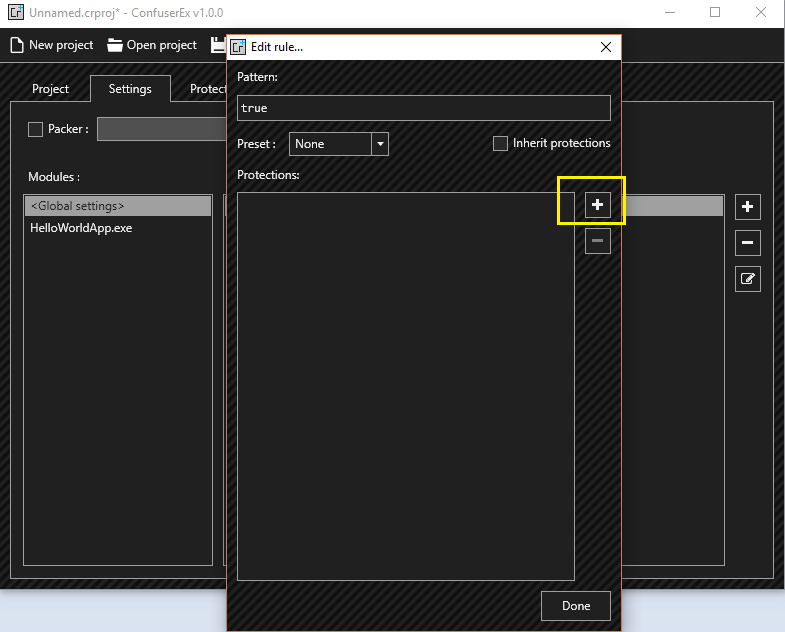
Task: Open the Packer combo box
Action: pos(162,129)
